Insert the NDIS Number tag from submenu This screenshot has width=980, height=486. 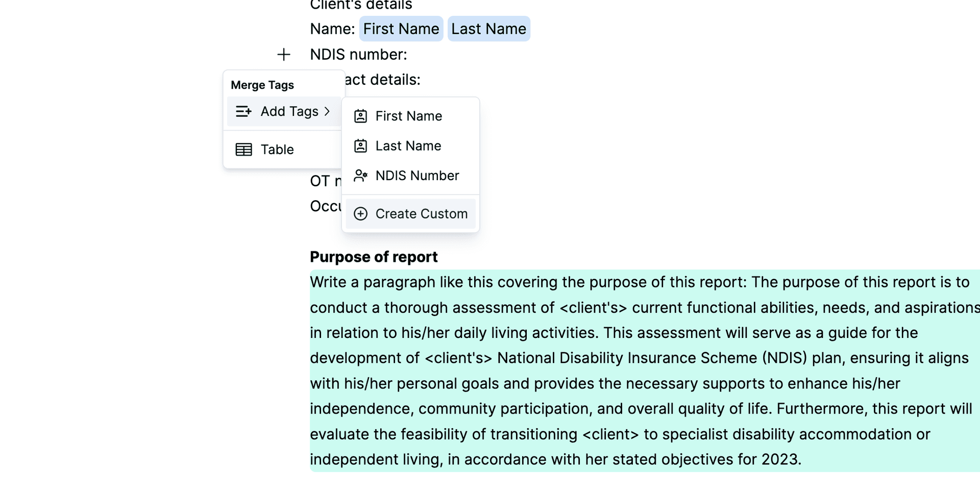tap(417, 176)
